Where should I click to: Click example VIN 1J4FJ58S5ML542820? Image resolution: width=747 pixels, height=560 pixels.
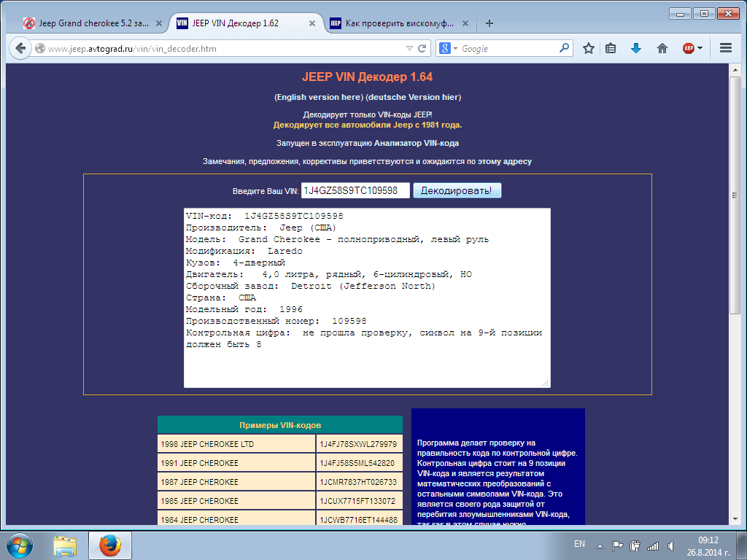[x=357, y=463]
